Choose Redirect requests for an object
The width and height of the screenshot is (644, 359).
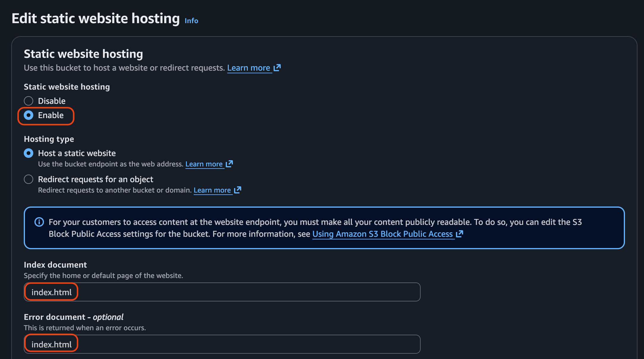29,179
